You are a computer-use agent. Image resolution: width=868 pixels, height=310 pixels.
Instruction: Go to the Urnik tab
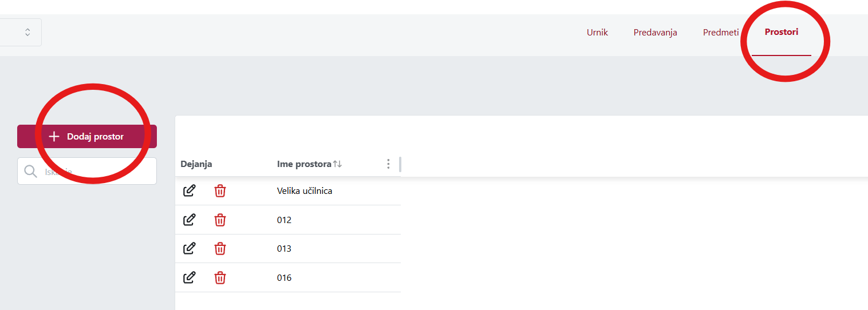tap(597, 32)
